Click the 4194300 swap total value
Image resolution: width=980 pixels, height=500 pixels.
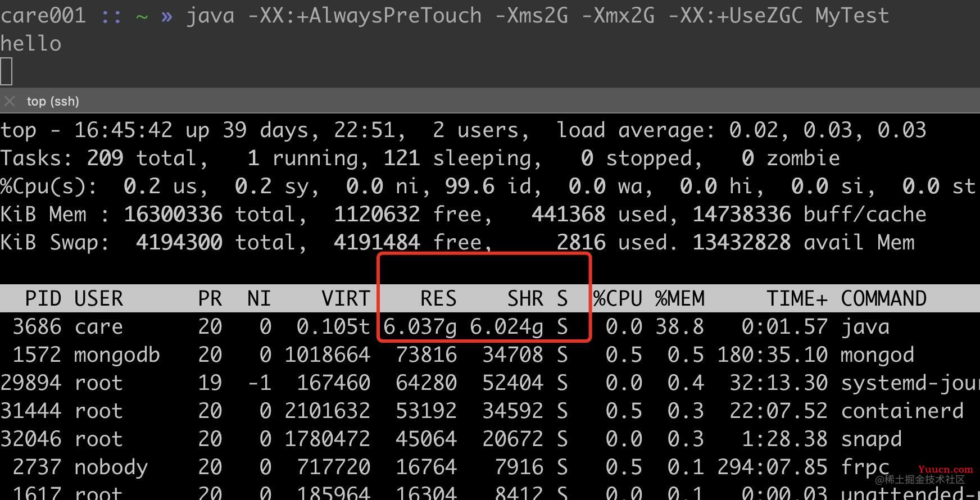179,242
